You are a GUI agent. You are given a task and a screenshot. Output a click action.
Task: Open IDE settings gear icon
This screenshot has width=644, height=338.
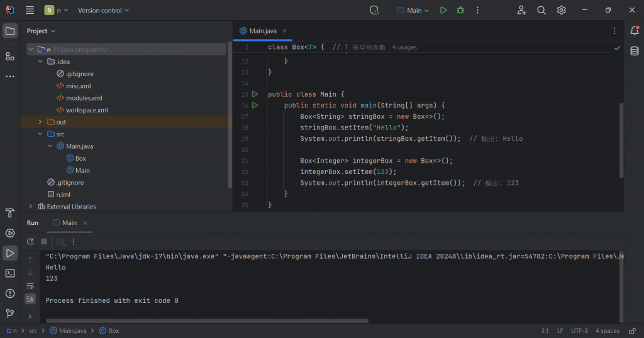pyautogui.click(x=562, y=10)
